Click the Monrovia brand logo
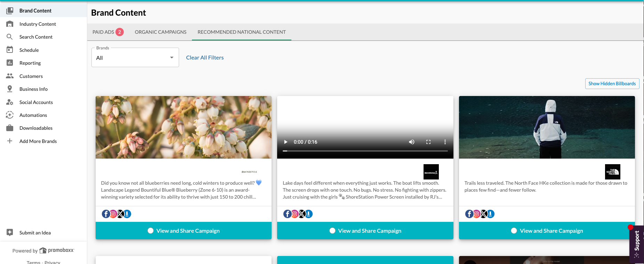This screenshot has width=644, height=264. coord(249,172)
